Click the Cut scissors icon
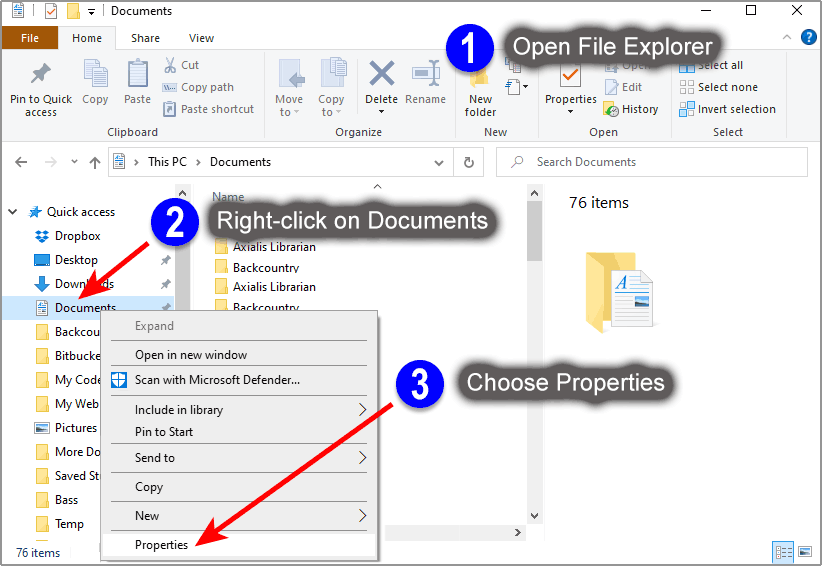 click(170, 65)
